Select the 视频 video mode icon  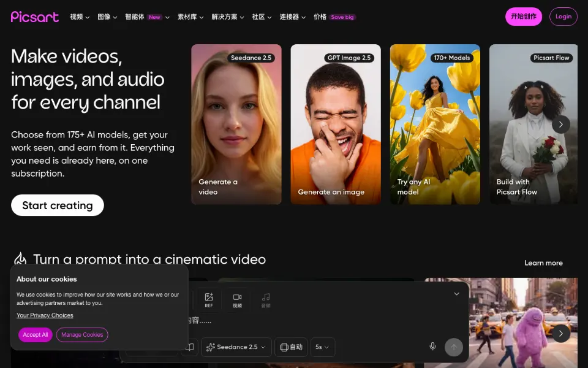(238, 300)
